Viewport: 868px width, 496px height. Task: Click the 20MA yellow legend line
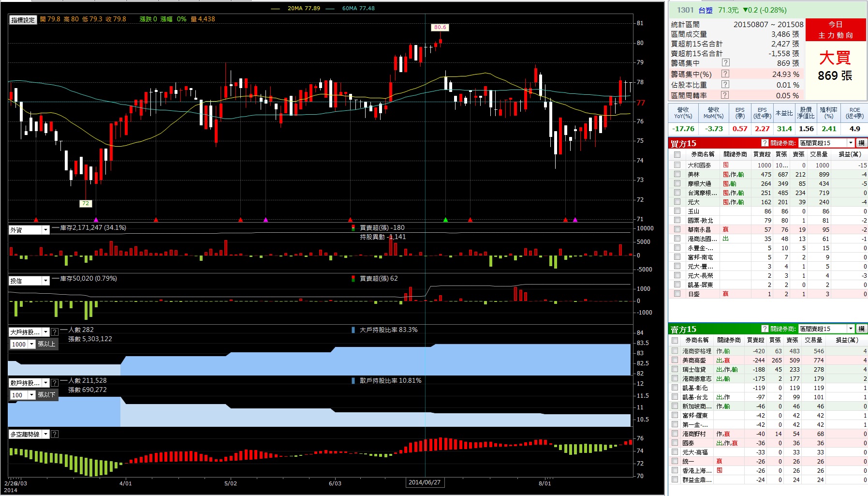tap(275, 8)
